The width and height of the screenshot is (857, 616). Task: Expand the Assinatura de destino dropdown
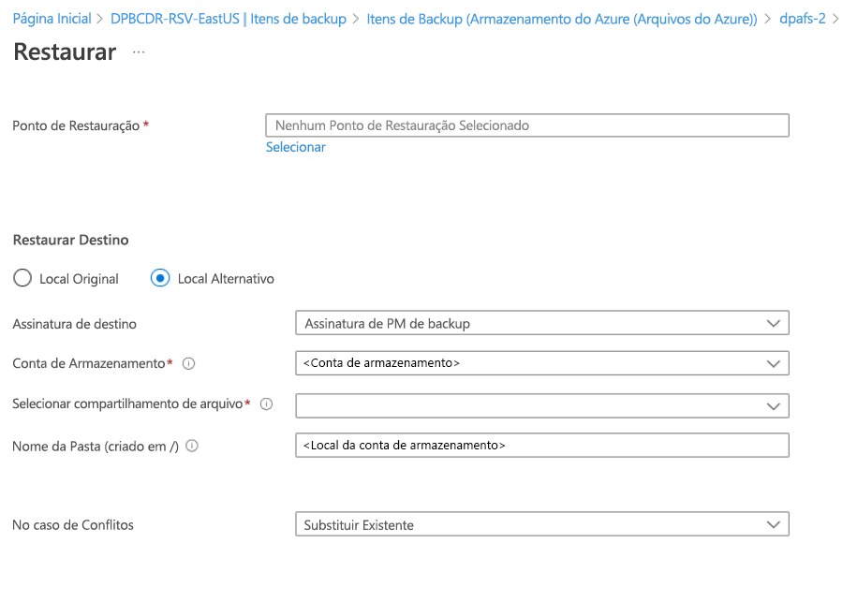pyautogui.click(x=541, y=323)
